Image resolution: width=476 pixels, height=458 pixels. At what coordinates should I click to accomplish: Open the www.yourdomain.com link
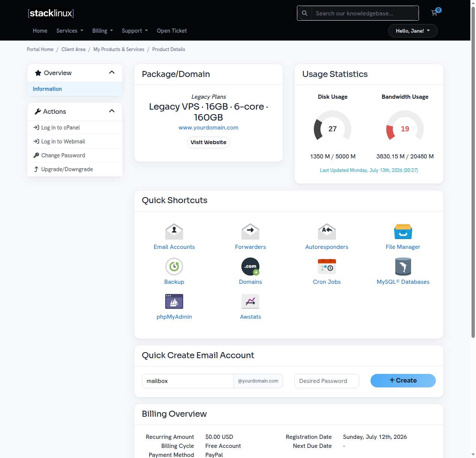[x=208, y=128]
